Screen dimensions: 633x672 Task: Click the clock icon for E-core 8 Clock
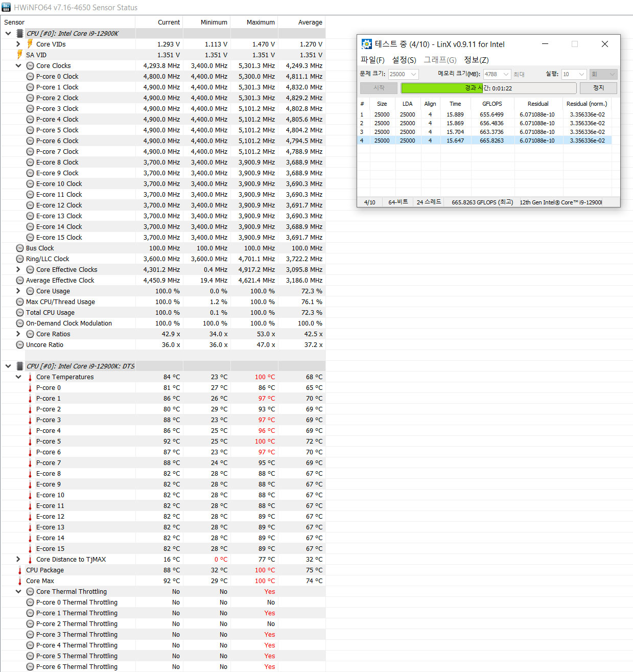30,162
